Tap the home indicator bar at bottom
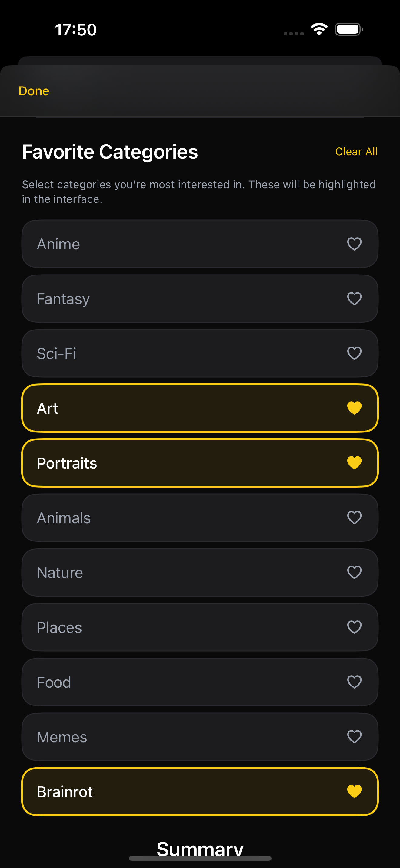This screenshot has width=400, height=868. click(x=200, y=858)
